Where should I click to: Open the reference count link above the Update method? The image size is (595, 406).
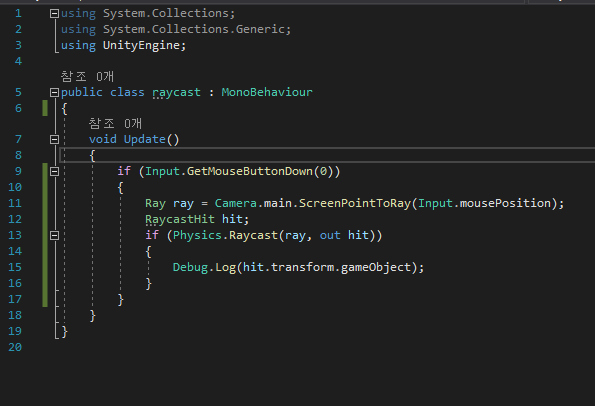[115, 124]
